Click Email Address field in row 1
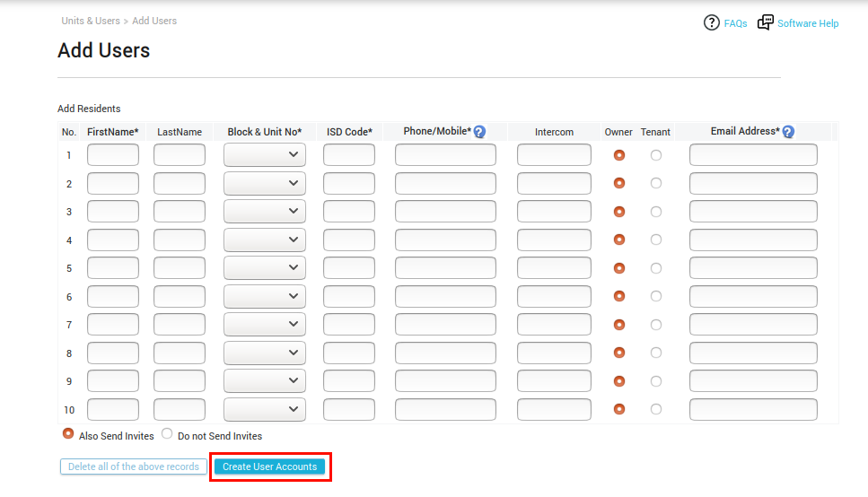The width and height of the screenshot is (868, 497). [x=753, y=155]
